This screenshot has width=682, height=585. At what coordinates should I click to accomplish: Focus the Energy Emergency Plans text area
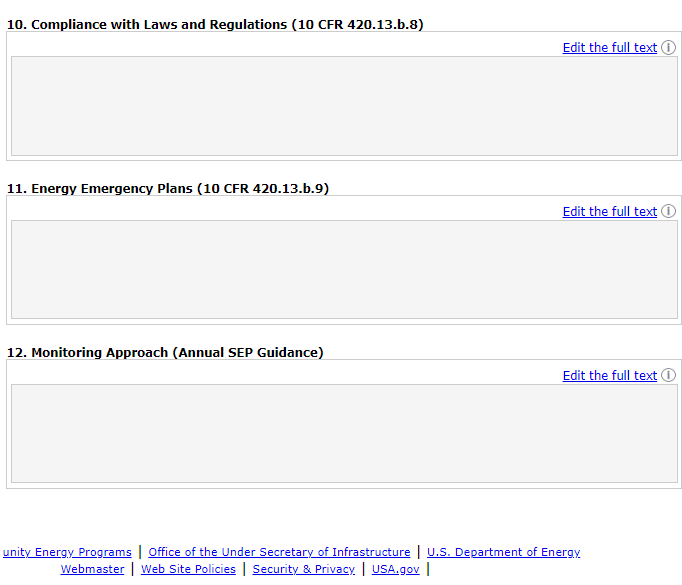[344, 270]
